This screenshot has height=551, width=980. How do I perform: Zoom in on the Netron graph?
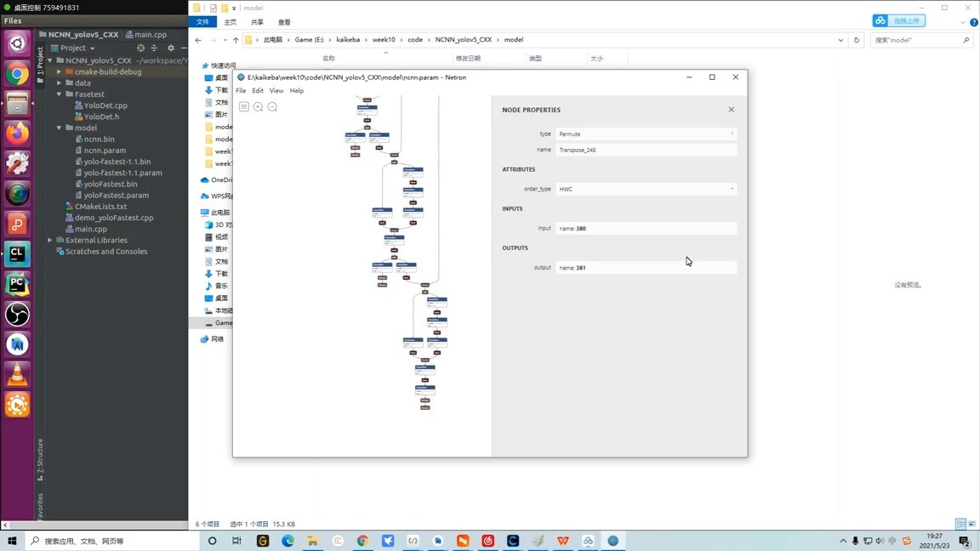pyautogui.click(x=258, y=107)
